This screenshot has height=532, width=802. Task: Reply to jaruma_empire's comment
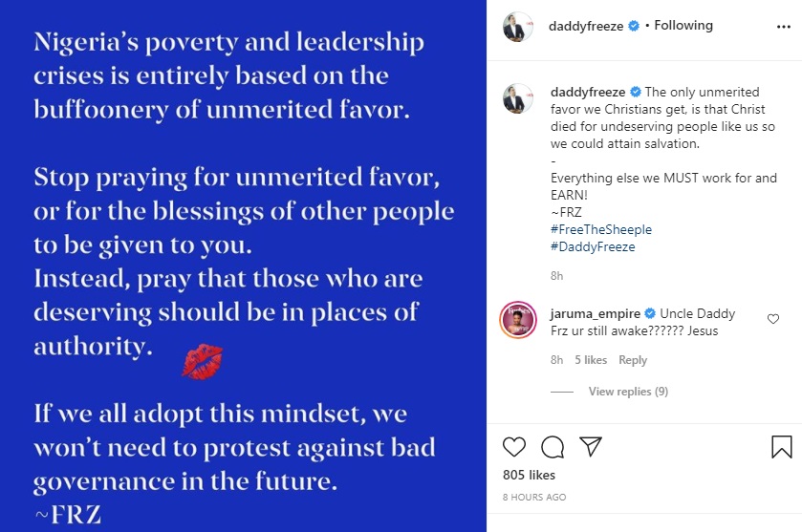click(x=633, y=360)
